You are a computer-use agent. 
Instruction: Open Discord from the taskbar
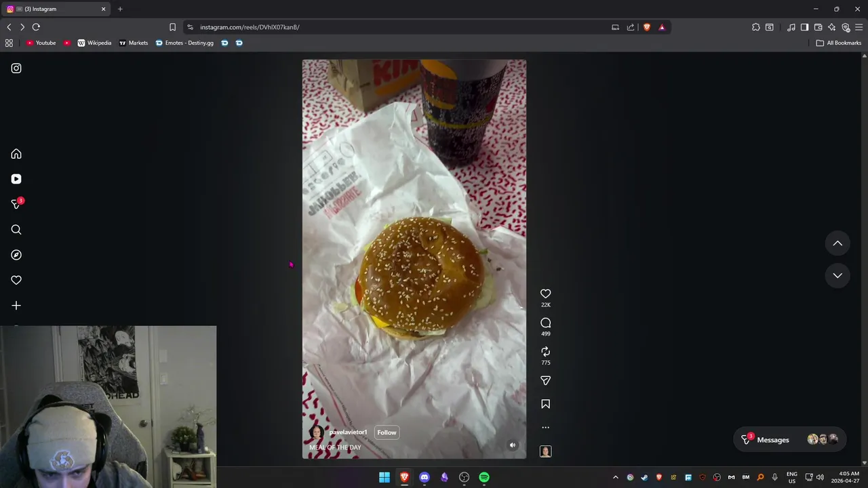(x=425, y=477)
